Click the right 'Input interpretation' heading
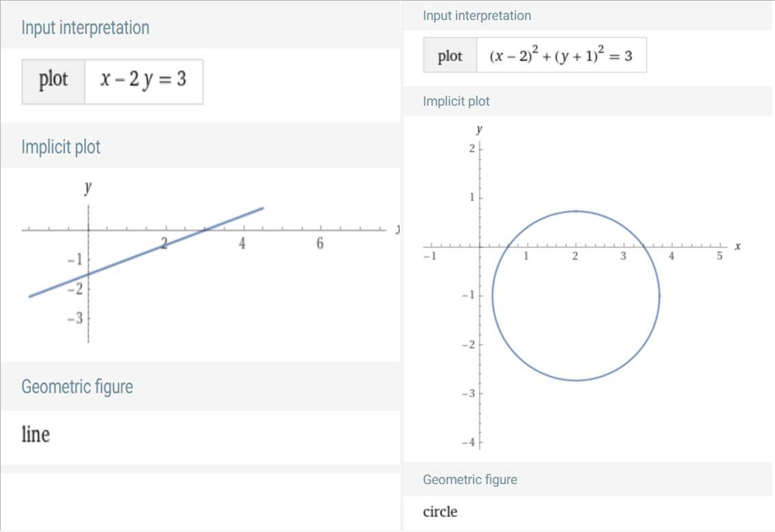The image size is (775, 532). (x=477, y=16)
